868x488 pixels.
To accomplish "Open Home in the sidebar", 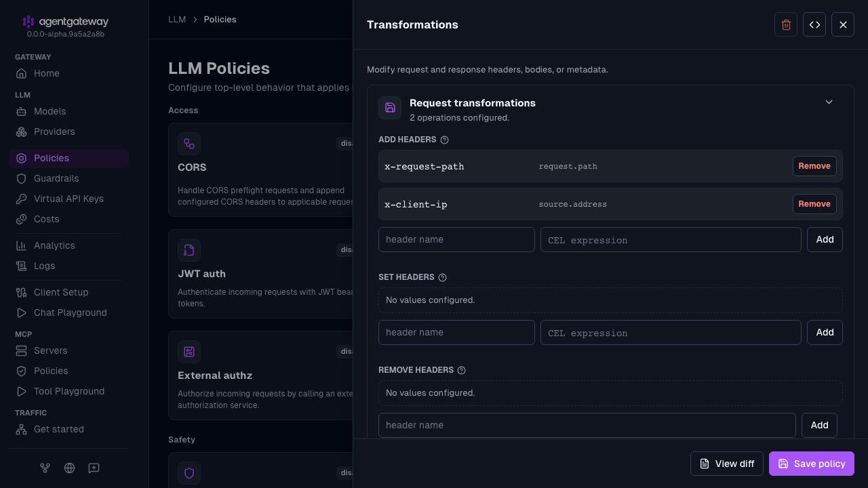I will point(69,73).
